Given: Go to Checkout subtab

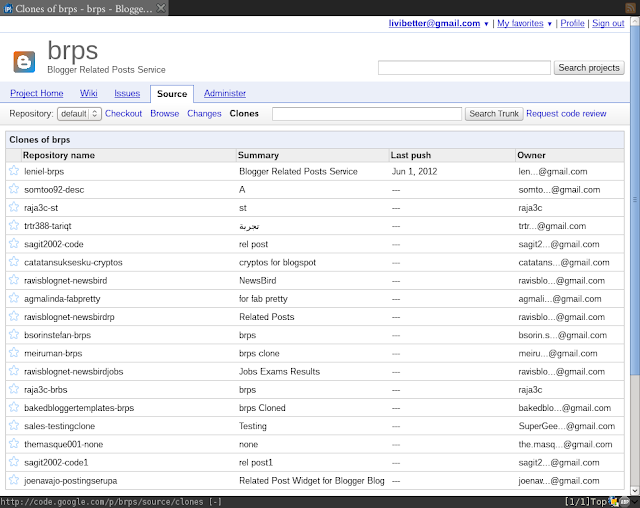Looking at the screenshot, I should coord(123,113).
